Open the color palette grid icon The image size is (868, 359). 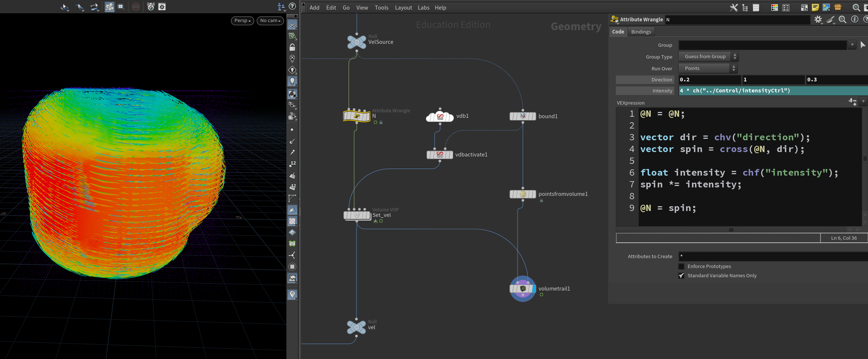775,7
